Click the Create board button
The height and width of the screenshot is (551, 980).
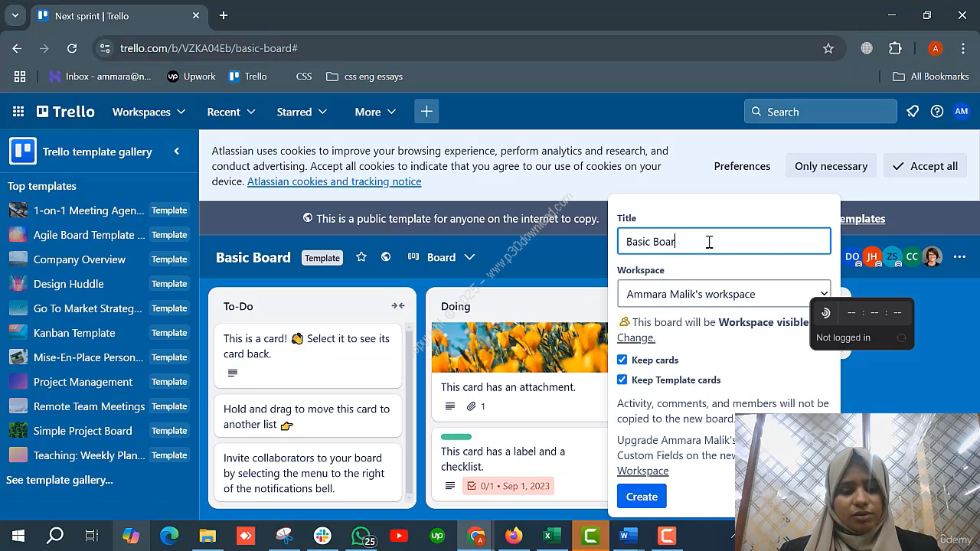pyautogui.click(x=642, y=497)
